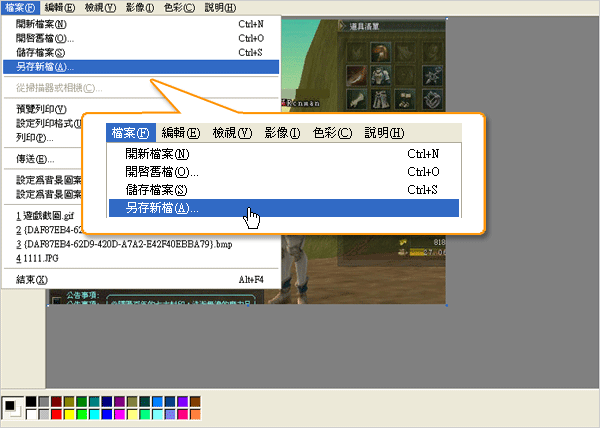
Task: Open 說明(H) in the top menu bar
Action: pos(220,8)
